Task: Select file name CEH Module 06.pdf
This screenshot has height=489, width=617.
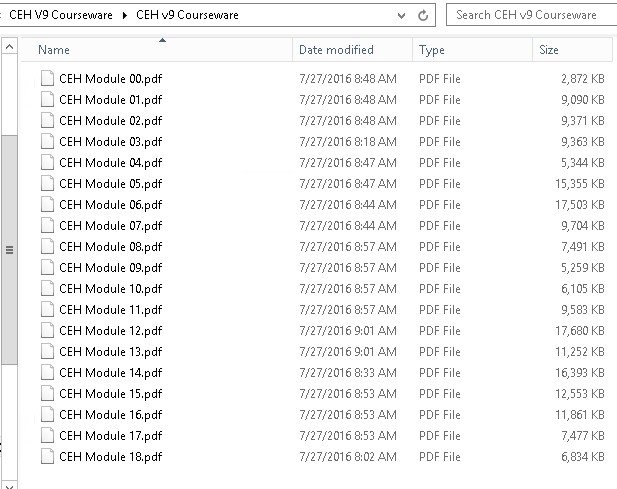Action: 111,205
